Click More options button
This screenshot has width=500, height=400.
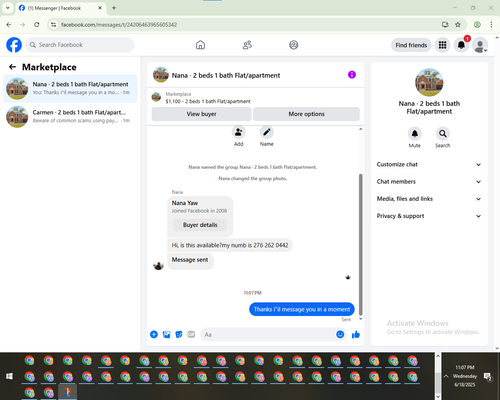306,114
